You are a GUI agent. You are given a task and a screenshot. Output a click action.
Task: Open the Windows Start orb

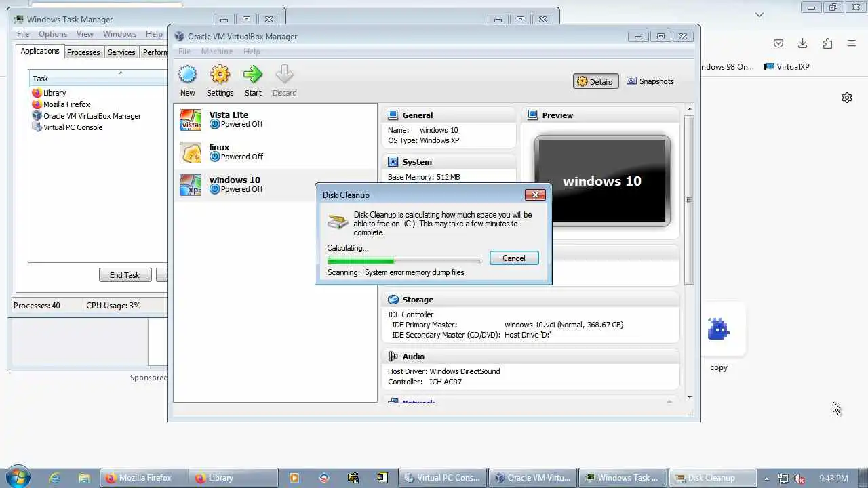[x=18, y=477]
